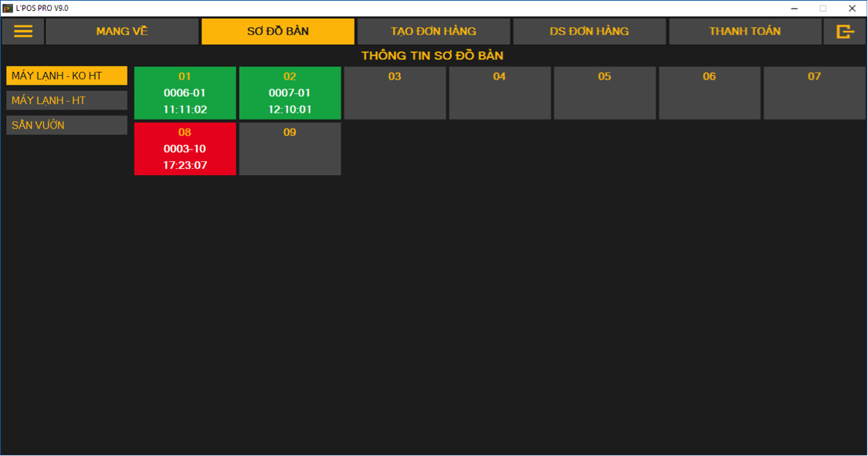Click the logout exit icon
This screenshot has height=456, width=868.
(x=845, y=32)
